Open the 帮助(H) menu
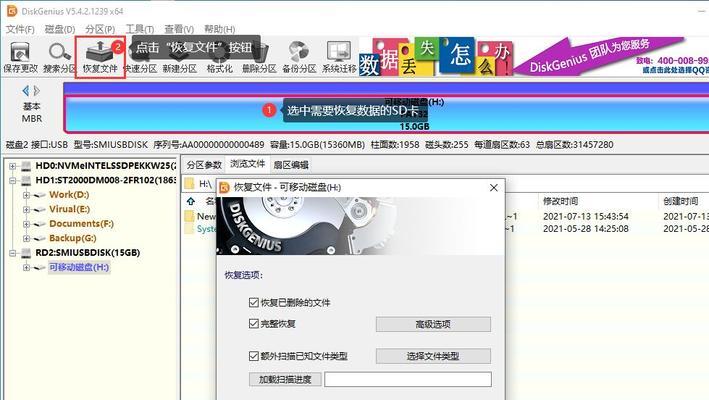This screenshot has height=400, width=709. 219,29
